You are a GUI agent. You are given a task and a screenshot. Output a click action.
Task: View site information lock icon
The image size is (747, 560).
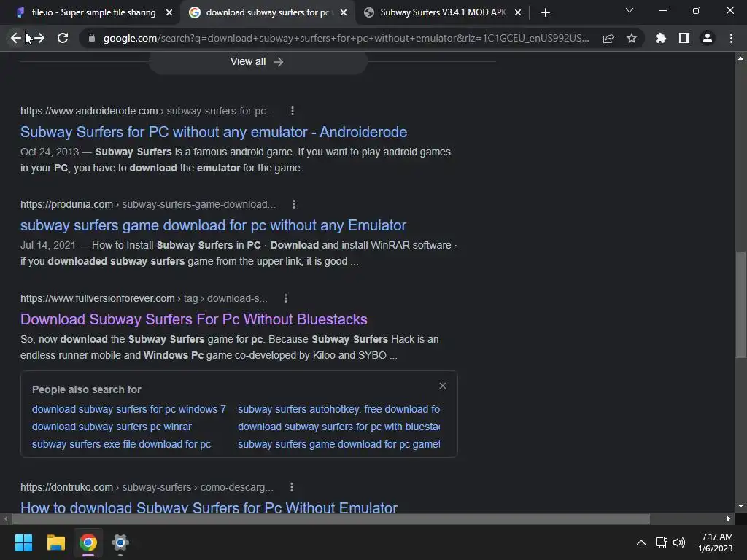92,38
